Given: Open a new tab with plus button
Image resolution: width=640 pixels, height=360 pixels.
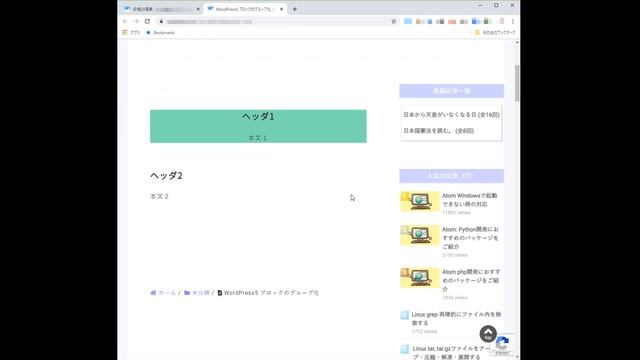Looking at the screenshot, I should pyautogui.click(x=294, y=9).
